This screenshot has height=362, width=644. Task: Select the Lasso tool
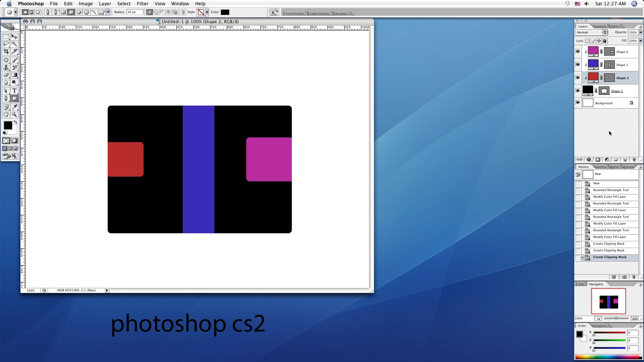6,44
